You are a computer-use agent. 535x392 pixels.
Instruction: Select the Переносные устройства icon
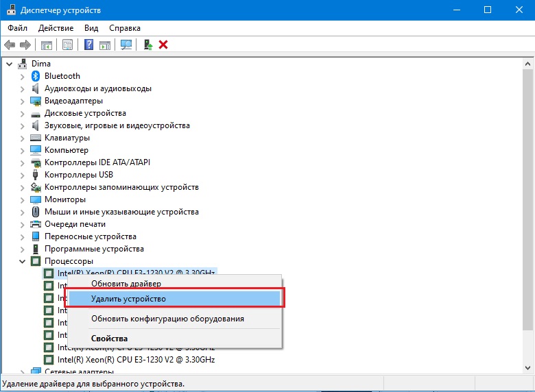36,236
